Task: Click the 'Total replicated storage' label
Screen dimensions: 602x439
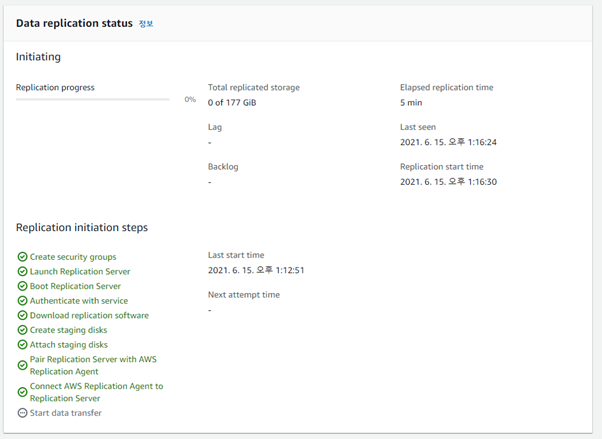Action: (253, 88)
